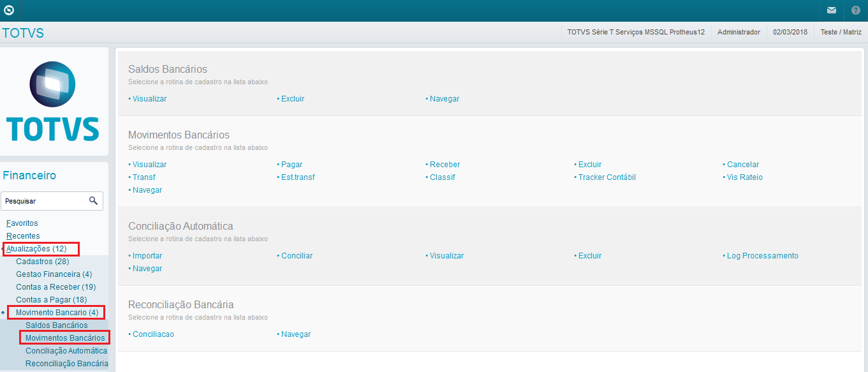Viewport: 868px width, 372px height.
Task: Click the Reconciliação Bancária section heading
Action: [181, 305]
